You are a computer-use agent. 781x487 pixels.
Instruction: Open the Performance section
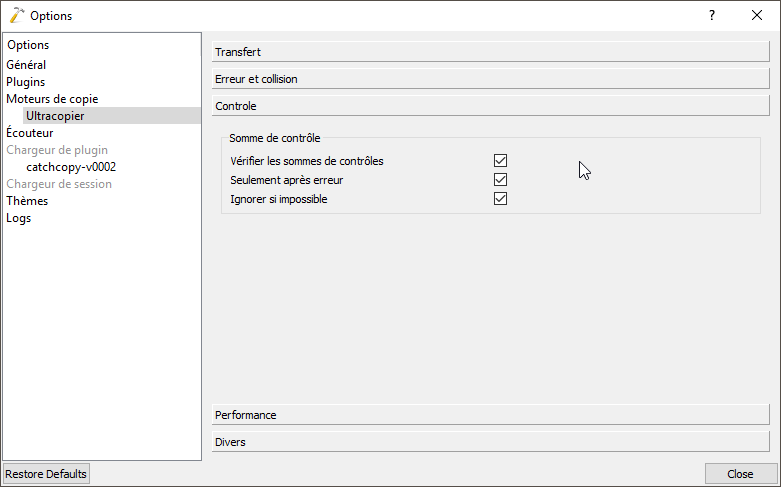pos(490,414)
